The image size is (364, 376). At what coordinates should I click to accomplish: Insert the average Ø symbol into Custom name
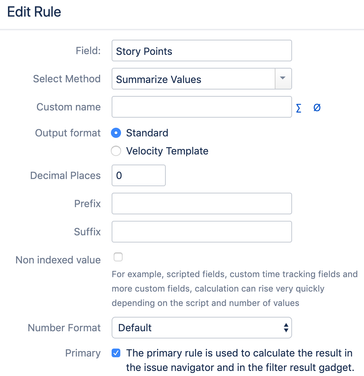[317, 108]
